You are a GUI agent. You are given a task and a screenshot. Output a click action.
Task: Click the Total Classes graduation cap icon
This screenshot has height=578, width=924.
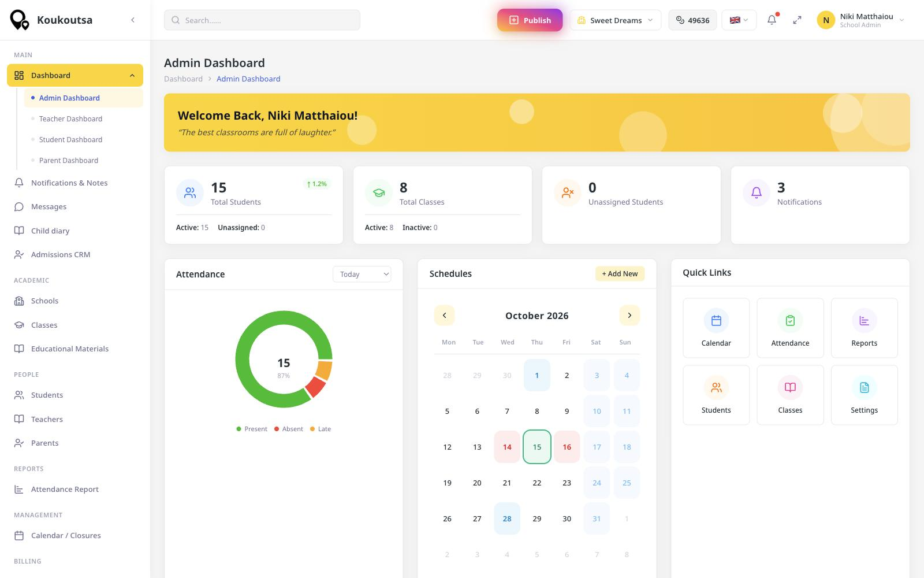pyautogui.click(x=379, y=193)
